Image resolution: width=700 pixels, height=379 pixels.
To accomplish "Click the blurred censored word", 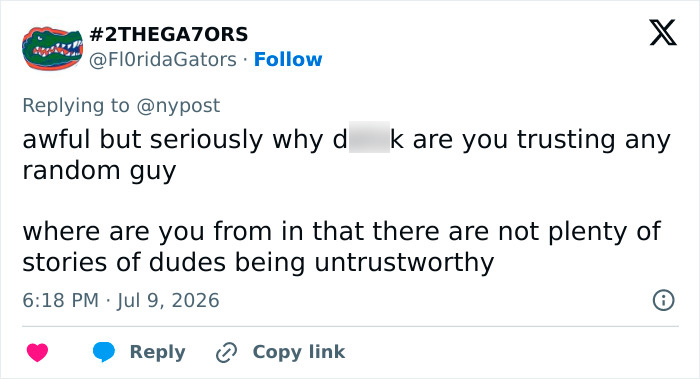I will pyautogui.click(x=369, y=137).
